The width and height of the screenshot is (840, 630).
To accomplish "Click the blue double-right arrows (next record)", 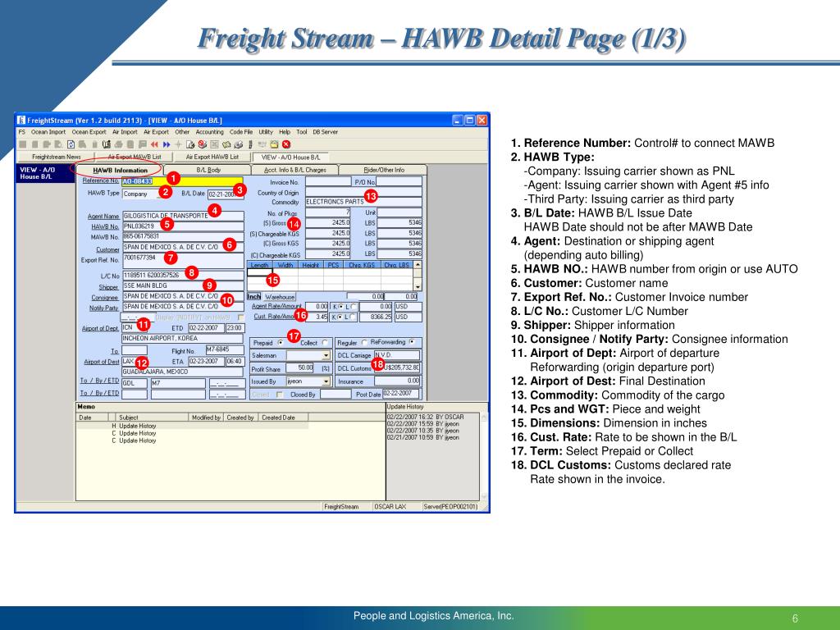I will coord(167,144).
